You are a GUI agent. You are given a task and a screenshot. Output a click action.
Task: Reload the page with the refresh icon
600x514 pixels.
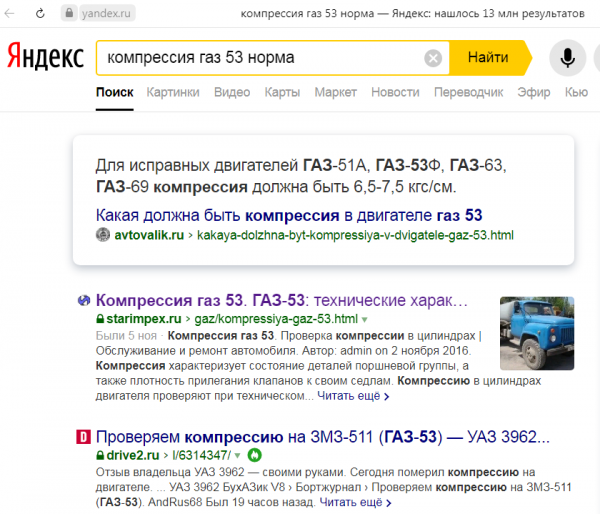point(40,16)
